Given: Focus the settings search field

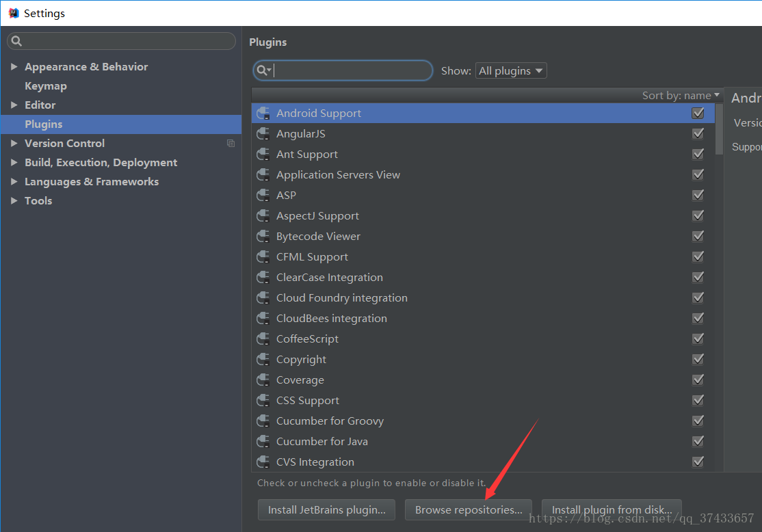Looking at the screenshot, I should coord(122,41).
